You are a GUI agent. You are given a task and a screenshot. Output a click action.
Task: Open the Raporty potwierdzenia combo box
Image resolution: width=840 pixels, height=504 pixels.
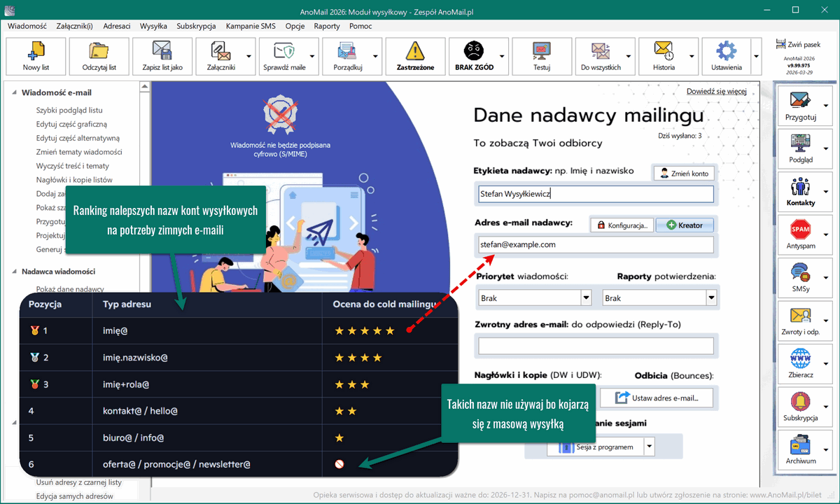click(x=659, y=297)
